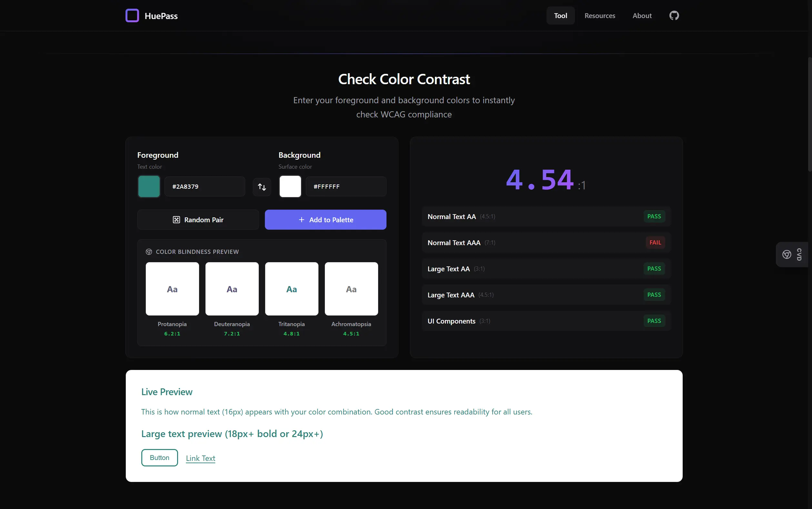Click the dice icon on Random Pair

pos(176,219)
